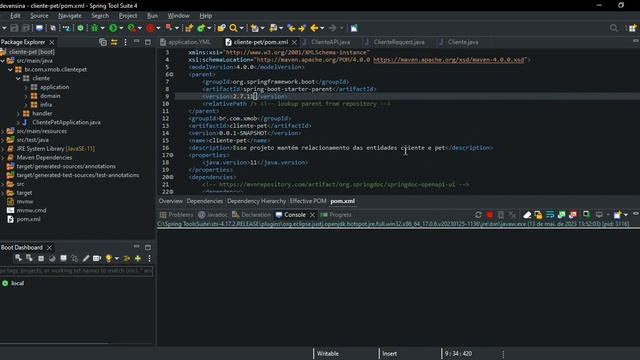
Task: Switch to the ClienteRequest.java tab
Action: pos(394,42)
